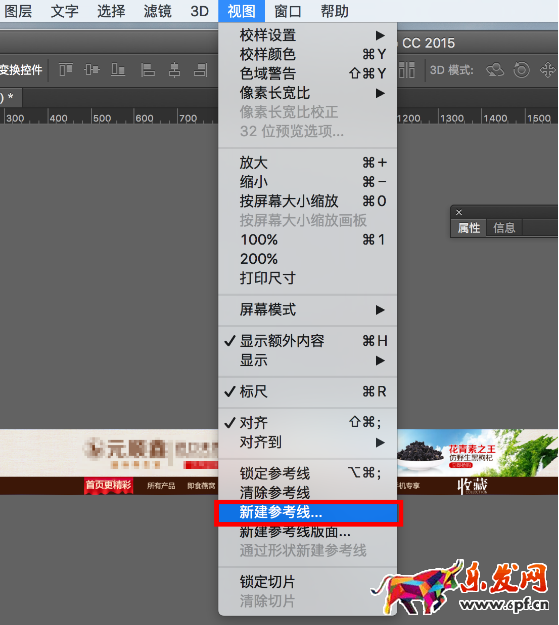Click the align horizontal centers icon
The image size is (559, 625).
(x=174, y=70)
